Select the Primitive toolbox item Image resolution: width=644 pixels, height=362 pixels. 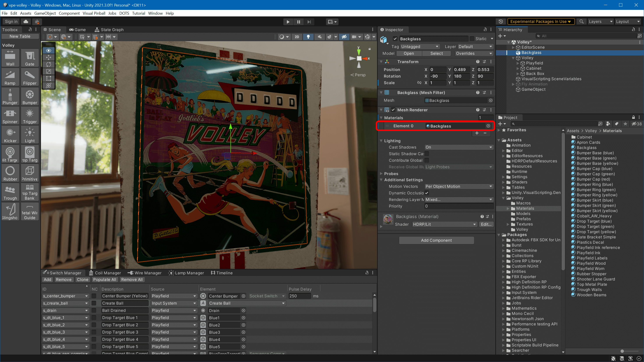point(30,173)
